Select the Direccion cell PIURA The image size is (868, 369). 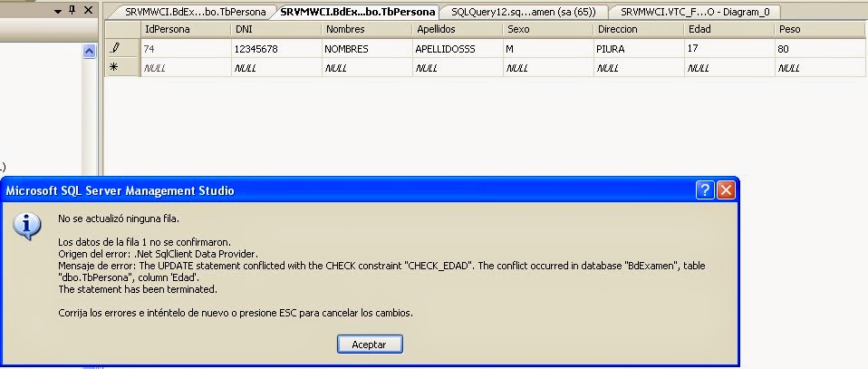(639, 49)
